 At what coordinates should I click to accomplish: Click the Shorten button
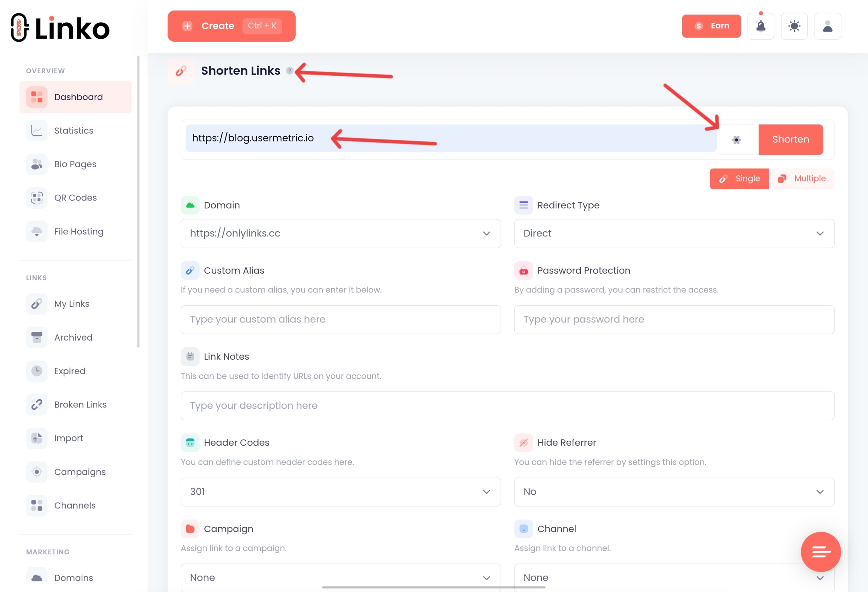(791, 139)
